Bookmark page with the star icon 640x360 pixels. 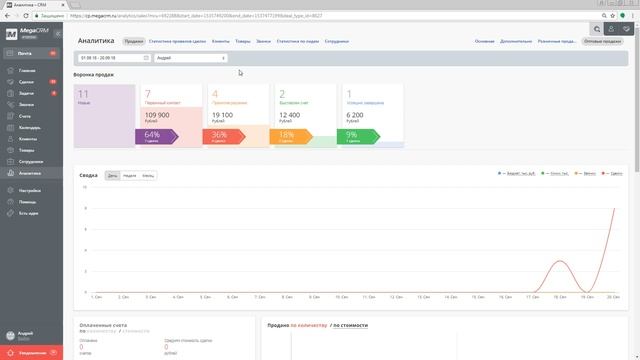pos(613,16)
